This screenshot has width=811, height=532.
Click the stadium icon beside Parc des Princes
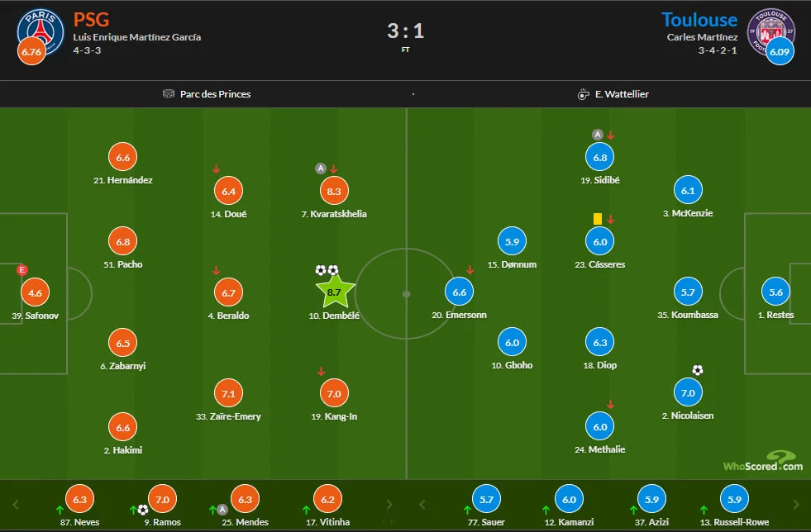click(169, 94)
